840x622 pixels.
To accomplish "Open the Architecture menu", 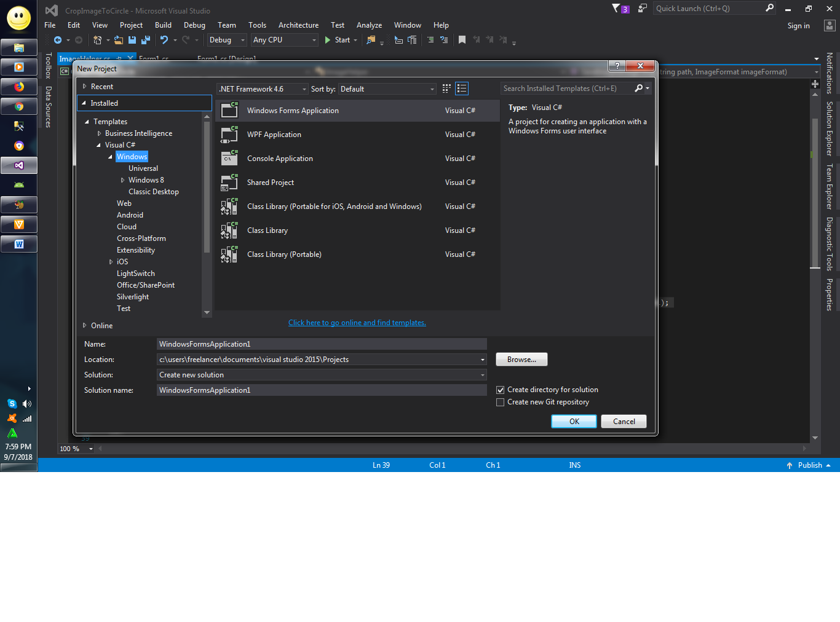I will click(x=298, y=25).
